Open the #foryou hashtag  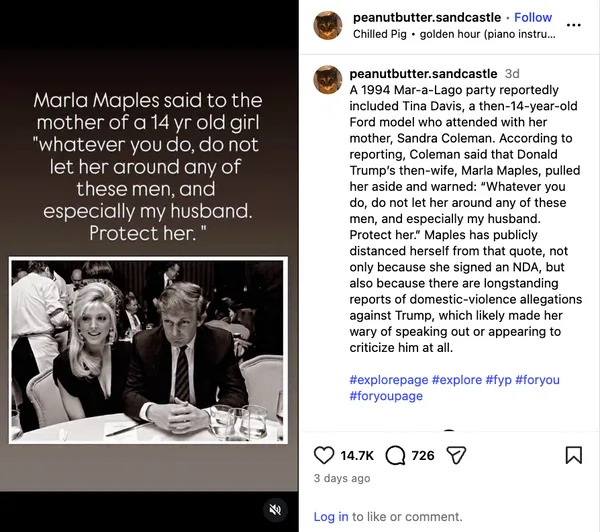(x=537, y=380)
